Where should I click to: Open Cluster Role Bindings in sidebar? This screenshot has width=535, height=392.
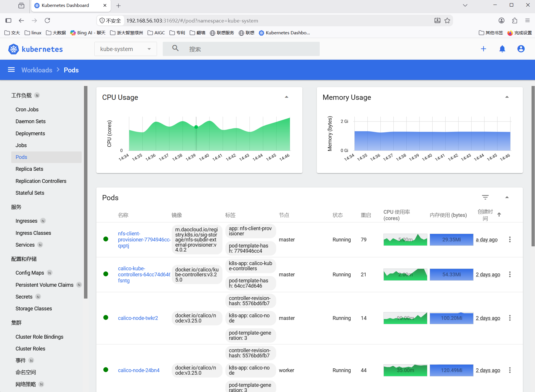tap(40, 337)
